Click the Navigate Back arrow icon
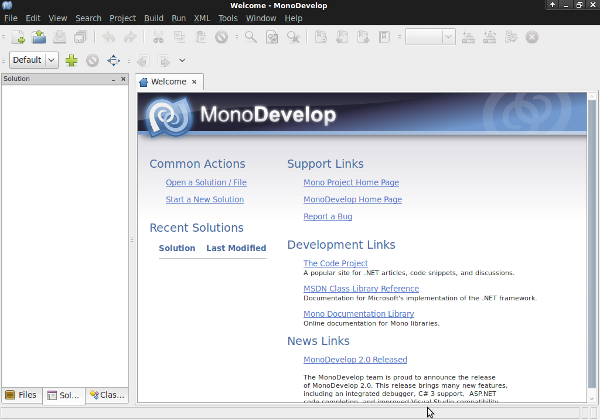 click(x=143, y=61)
